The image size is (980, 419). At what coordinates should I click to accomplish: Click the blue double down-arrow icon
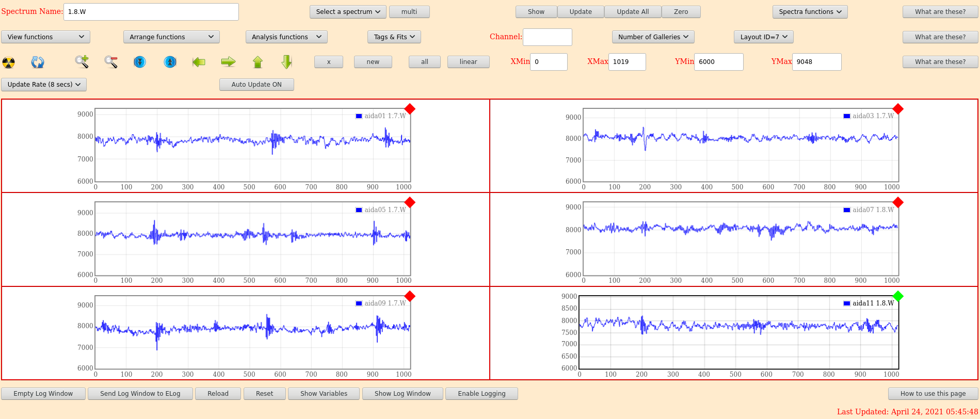(x=140, y=62)
